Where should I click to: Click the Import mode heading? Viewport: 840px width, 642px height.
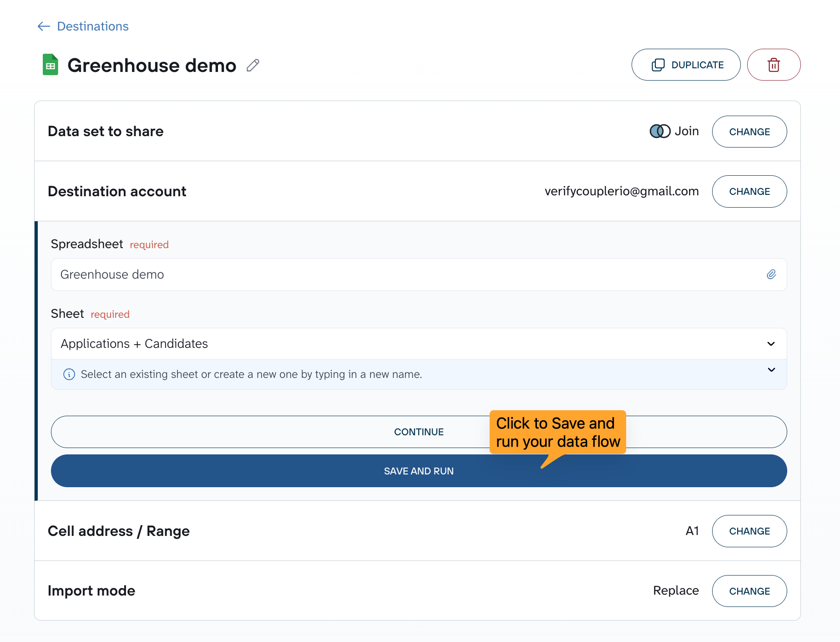click(91, 591)
